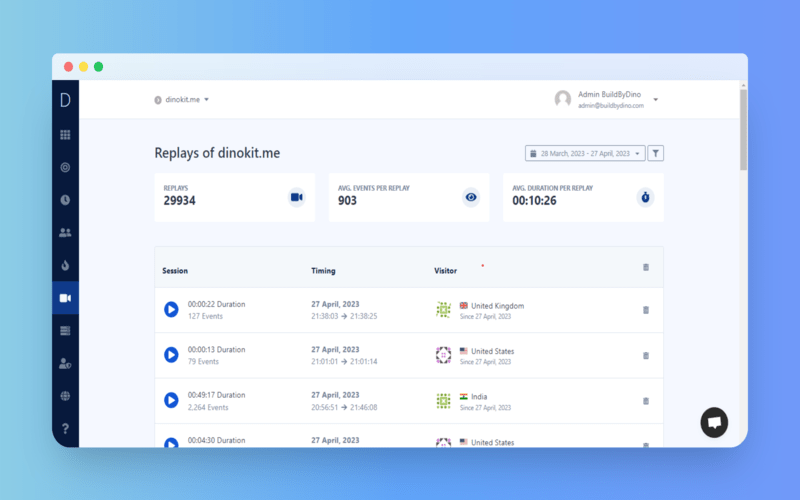This screenshot has height=500, width=800.
Task: Click the 903 average events value
Action: (347, 201)
